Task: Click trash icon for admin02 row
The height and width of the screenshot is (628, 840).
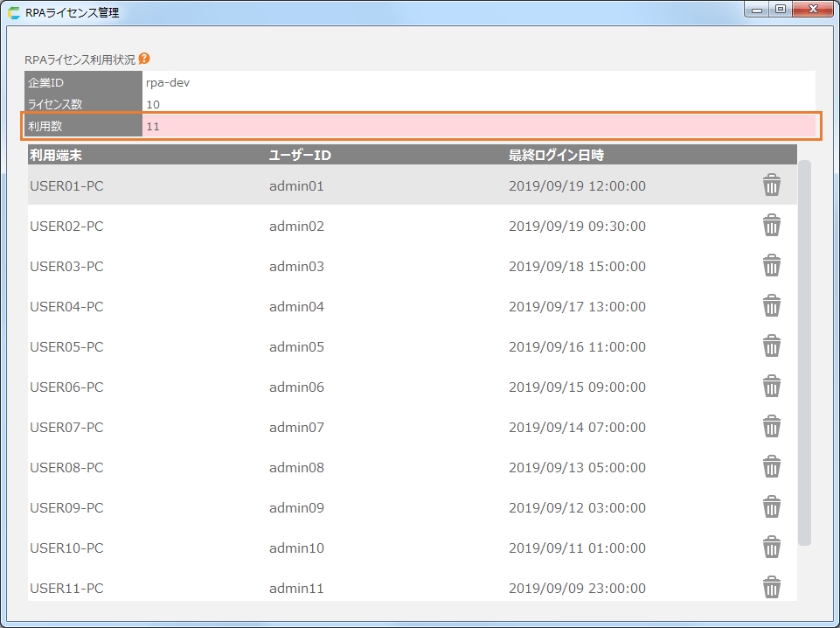Action: (771, 226)
